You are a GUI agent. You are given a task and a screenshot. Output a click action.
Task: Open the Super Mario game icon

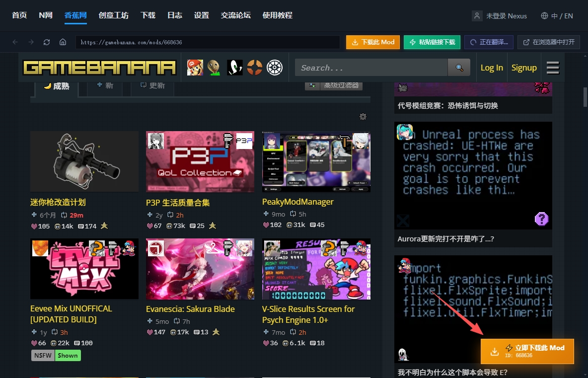point(195,68)
